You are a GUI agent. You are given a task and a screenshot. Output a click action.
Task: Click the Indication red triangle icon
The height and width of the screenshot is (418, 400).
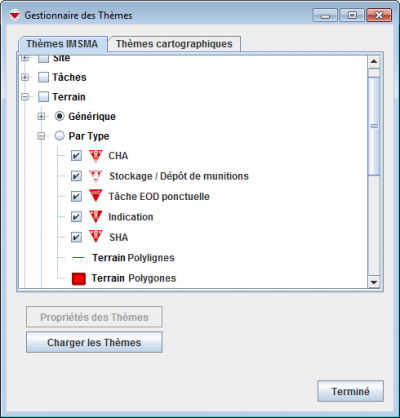pos(96,217)
